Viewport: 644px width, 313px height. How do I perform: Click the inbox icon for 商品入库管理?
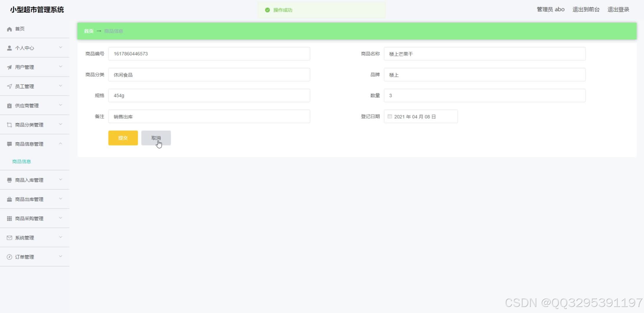click(x=9, y=180)
